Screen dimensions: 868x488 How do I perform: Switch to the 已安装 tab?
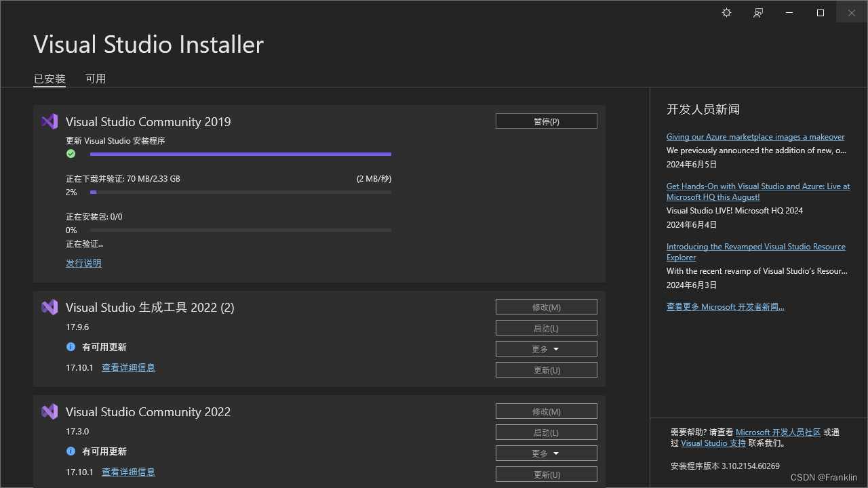[49, 78]
